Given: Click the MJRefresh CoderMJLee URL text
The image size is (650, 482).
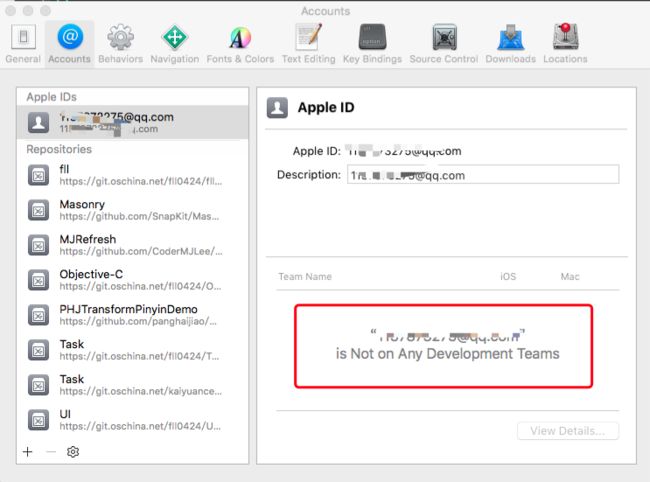Looking at the screenshot, I should click(x=141, y=251).
